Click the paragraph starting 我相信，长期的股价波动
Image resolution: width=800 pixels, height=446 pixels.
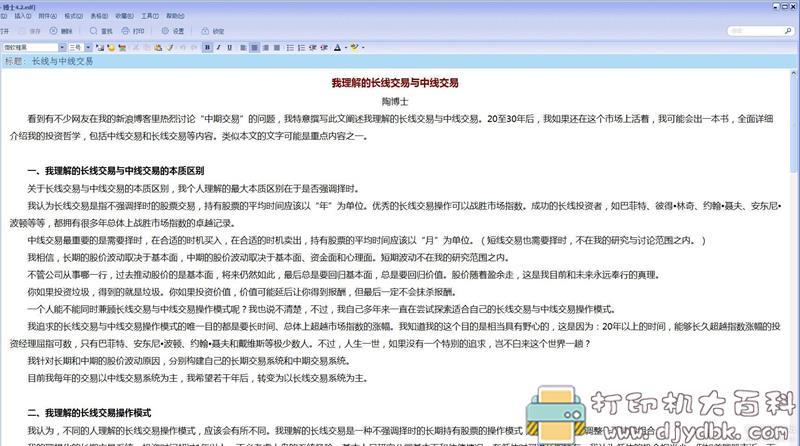tap(268, 257)
